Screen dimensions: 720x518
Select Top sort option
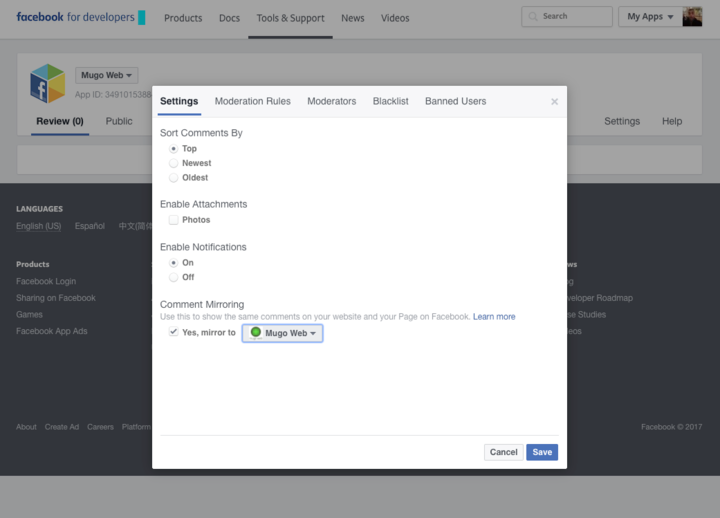click(173, 149)
